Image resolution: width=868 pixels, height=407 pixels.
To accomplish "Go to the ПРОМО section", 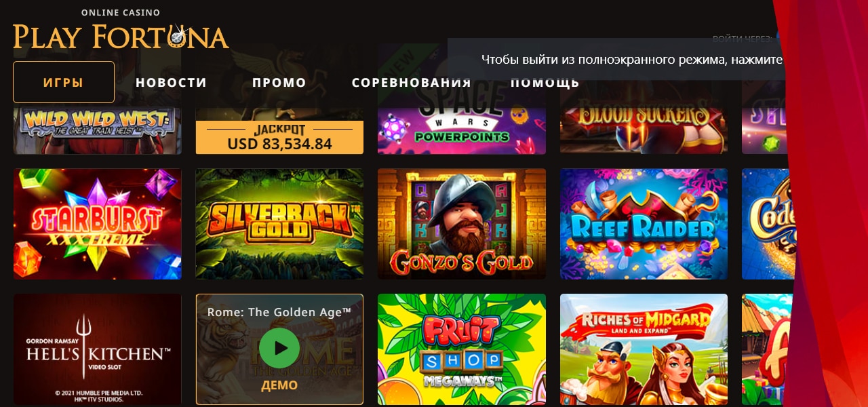I will pos(279,83).
